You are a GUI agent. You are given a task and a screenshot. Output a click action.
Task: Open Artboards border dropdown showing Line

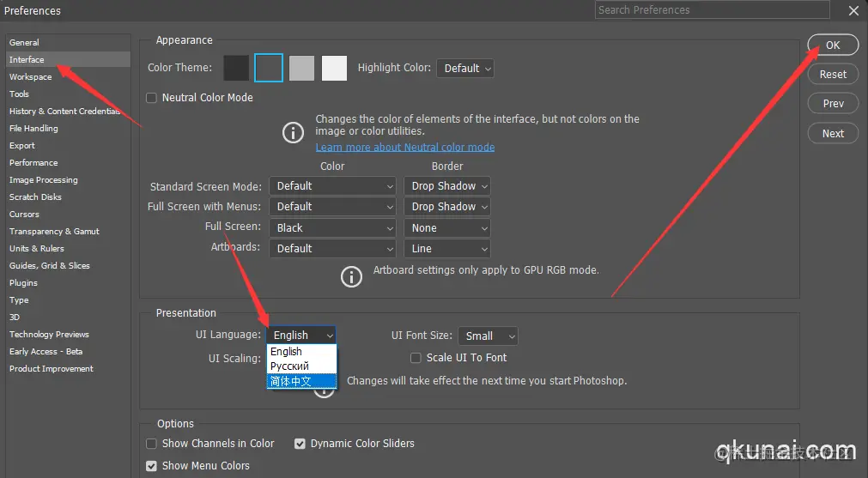447,248
